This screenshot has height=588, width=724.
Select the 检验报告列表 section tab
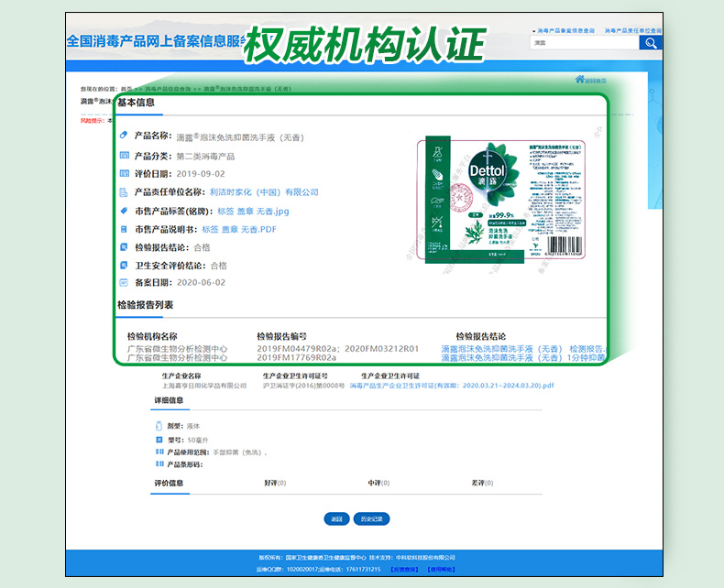pos(145,305)
